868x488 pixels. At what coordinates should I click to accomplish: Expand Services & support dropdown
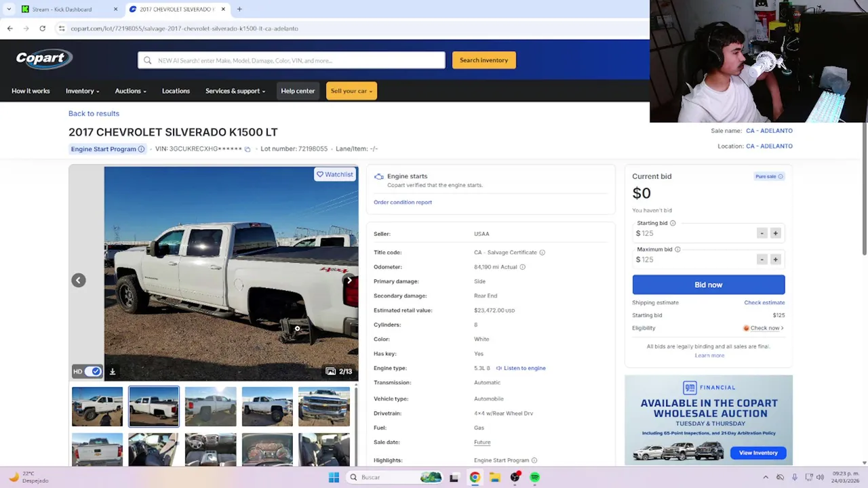(x=235, y=91)
